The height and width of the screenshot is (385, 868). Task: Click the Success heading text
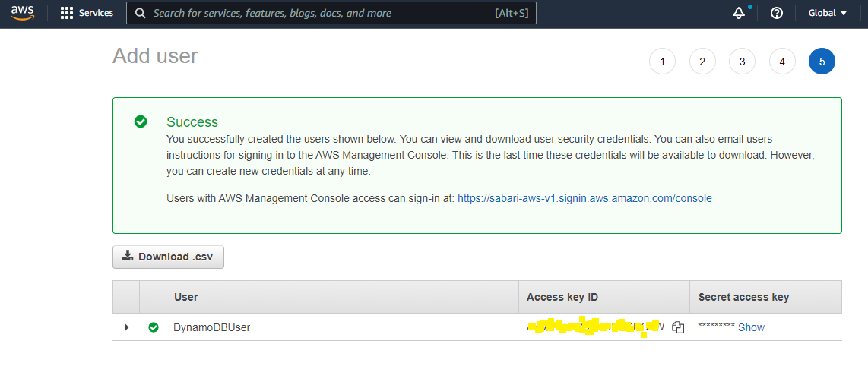click(192, 121)
